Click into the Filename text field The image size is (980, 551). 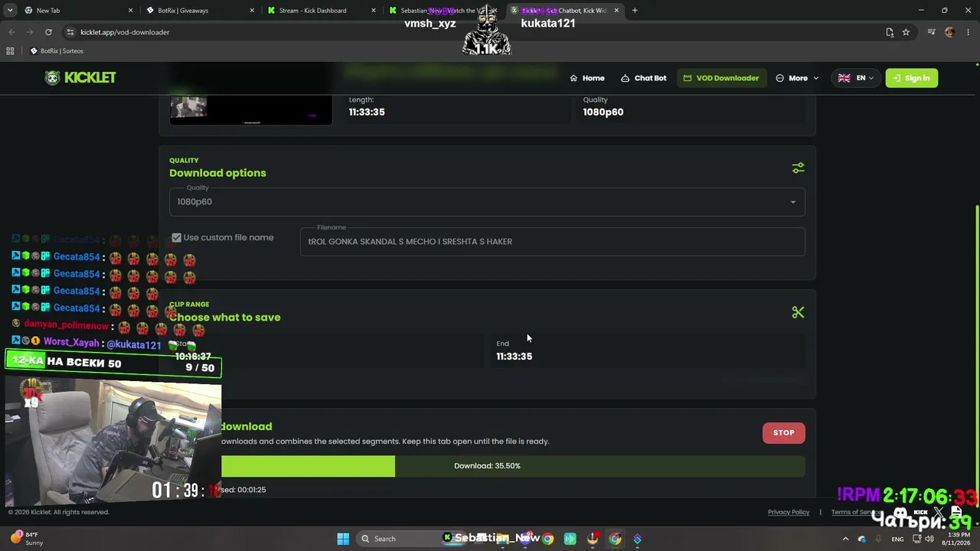pos(552,242)
